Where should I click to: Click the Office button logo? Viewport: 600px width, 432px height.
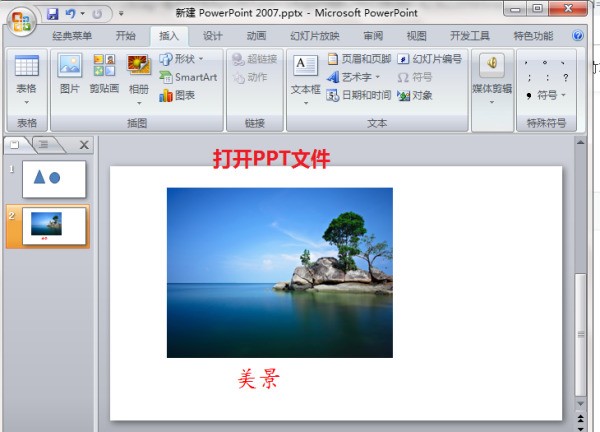[21, 20]
